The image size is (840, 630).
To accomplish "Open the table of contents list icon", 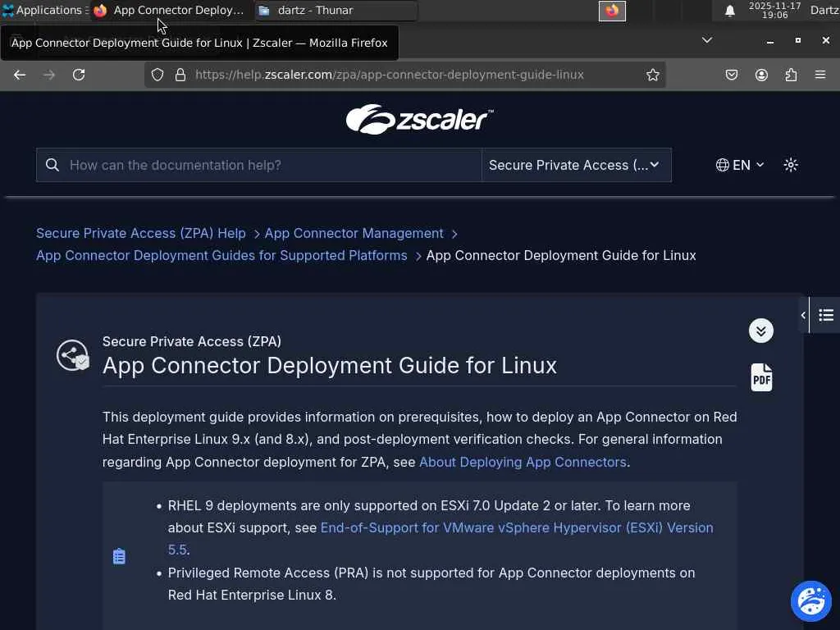I will point(825,316).
